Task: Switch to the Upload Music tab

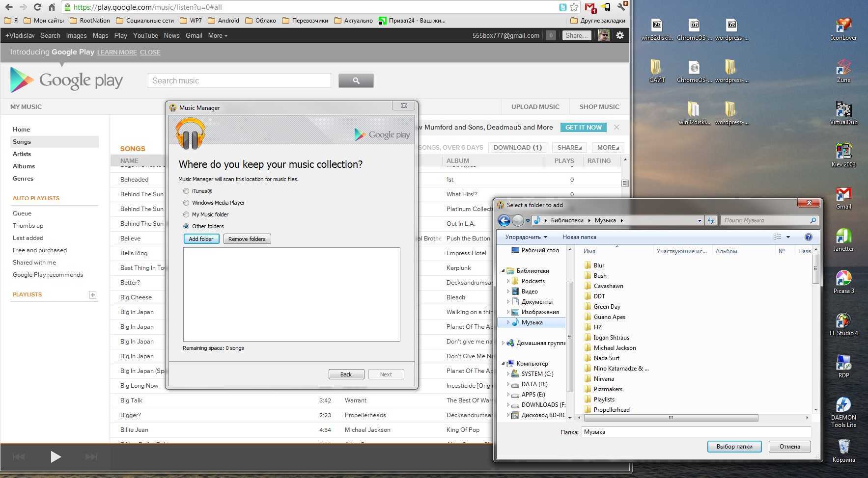Action: coord(535,106)
